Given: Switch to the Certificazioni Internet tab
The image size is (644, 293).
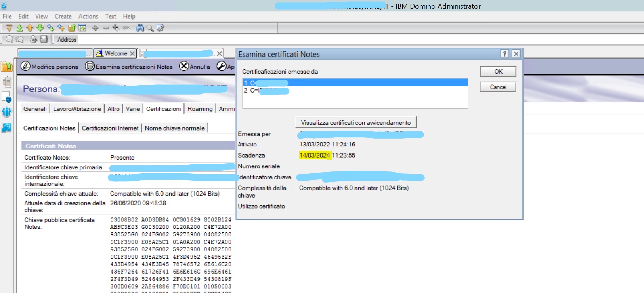Looking at the screenshot, I should 110,128.
